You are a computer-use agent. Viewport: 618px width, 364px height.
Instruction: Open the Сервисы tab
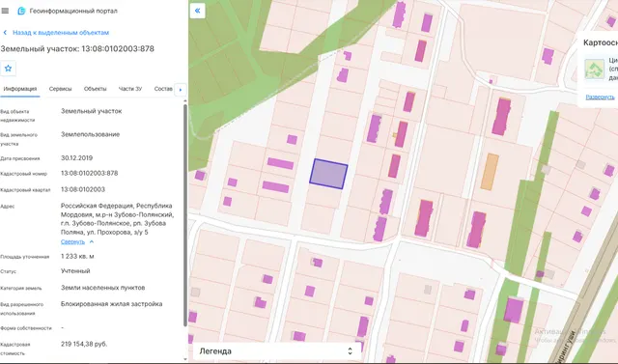coord(60,89)
